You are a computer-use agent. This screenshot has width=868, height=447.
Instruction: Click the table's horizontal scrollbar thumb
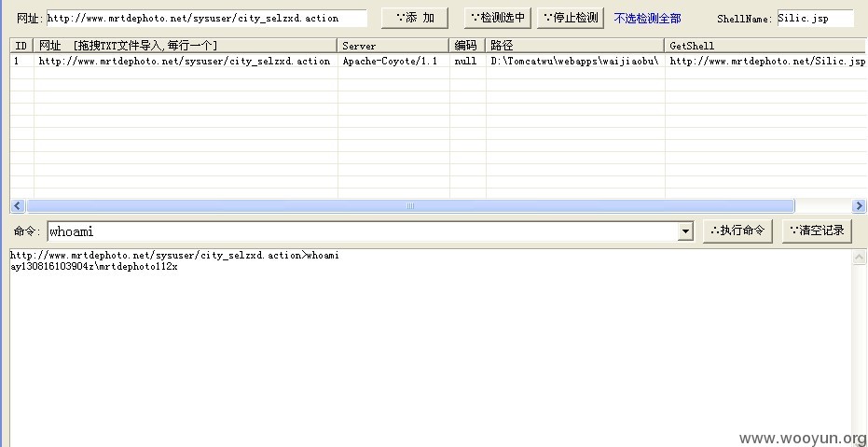click(410, 206)
